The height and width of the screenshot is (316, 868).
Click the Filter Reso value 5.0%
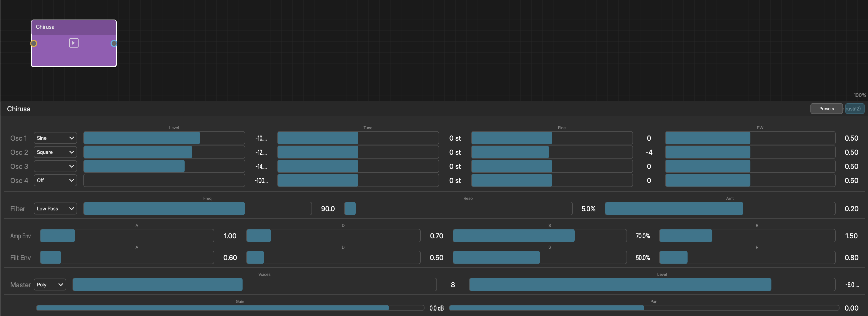click(x=588, y=208)
